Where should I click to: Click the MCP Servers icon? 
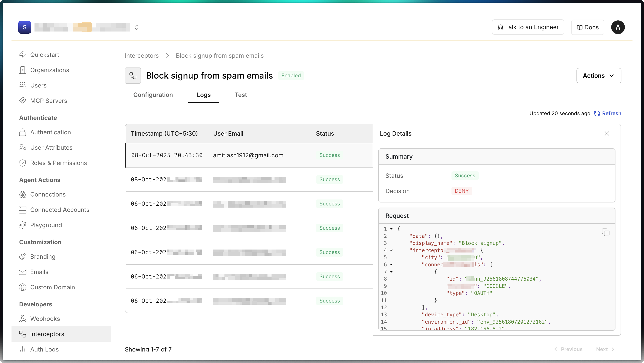point(23,101)
